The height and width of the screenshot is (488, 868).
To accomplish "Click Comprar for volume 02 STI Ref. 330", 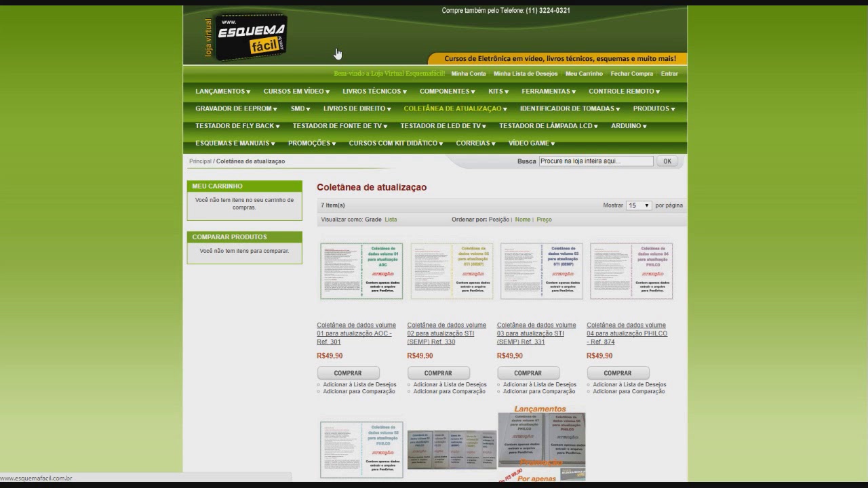I will click(438, 373).
